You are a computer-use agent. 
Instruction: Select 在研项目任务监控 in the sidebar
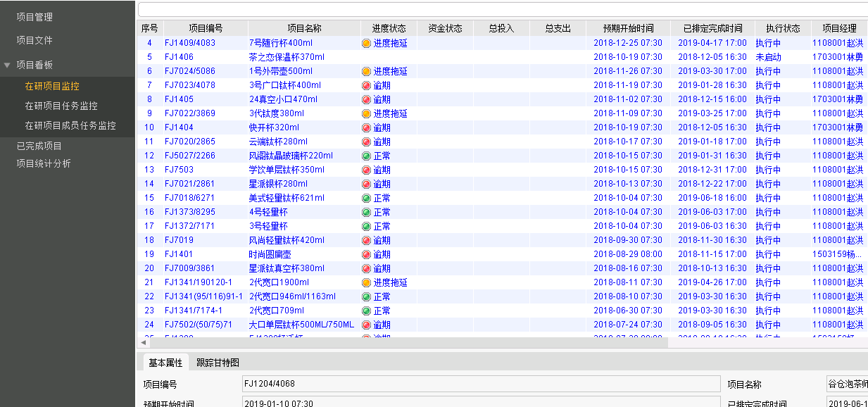(x=61, y=106)
